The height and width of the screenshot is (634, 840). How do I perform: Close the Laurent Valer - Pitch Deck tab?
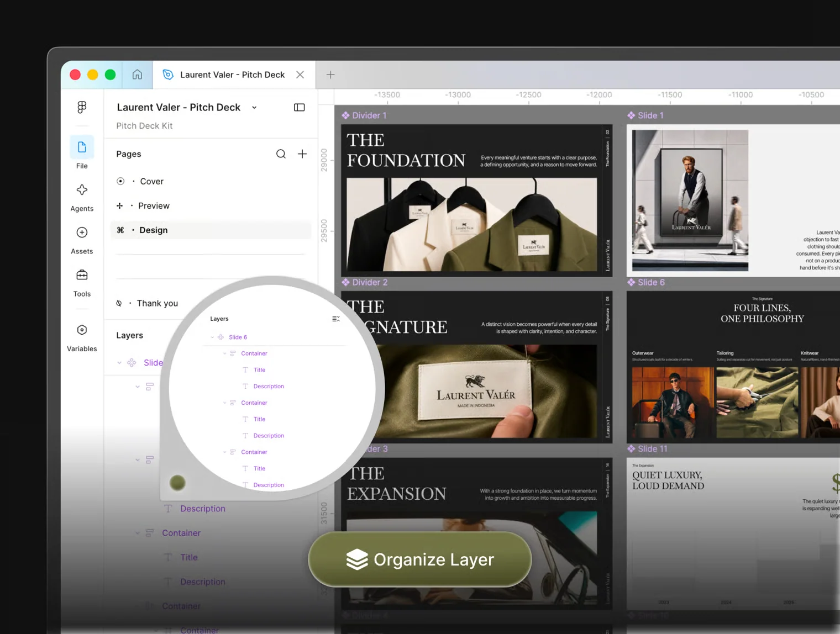[x=300, y=75]
